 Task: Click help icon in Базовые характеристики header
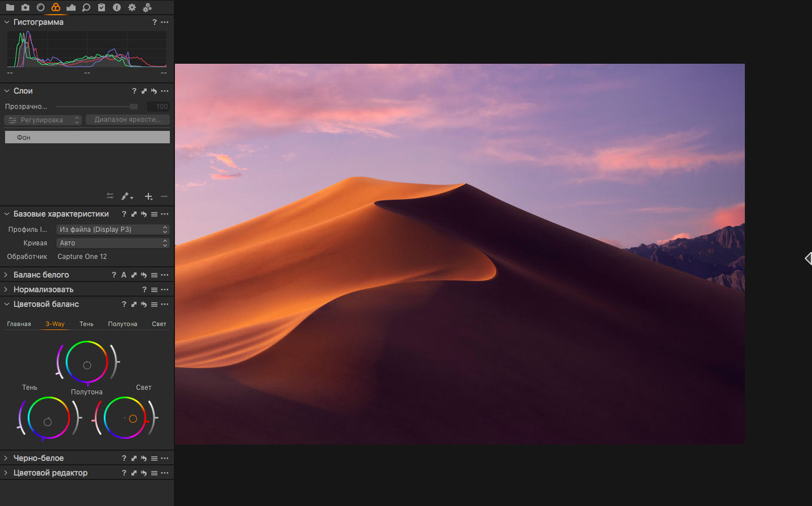pos(124,214)
